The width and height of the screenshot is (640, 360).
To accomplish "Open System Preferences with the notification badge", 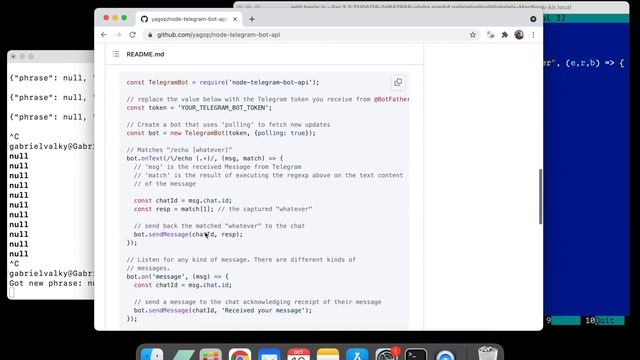I will pyautogui.click(x=387, y=354).
